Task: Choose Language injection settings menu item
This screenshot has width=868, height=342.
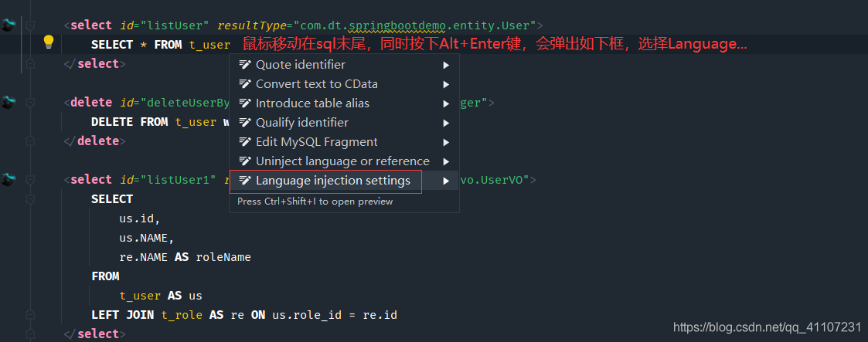Action: [x=332, y=181]
